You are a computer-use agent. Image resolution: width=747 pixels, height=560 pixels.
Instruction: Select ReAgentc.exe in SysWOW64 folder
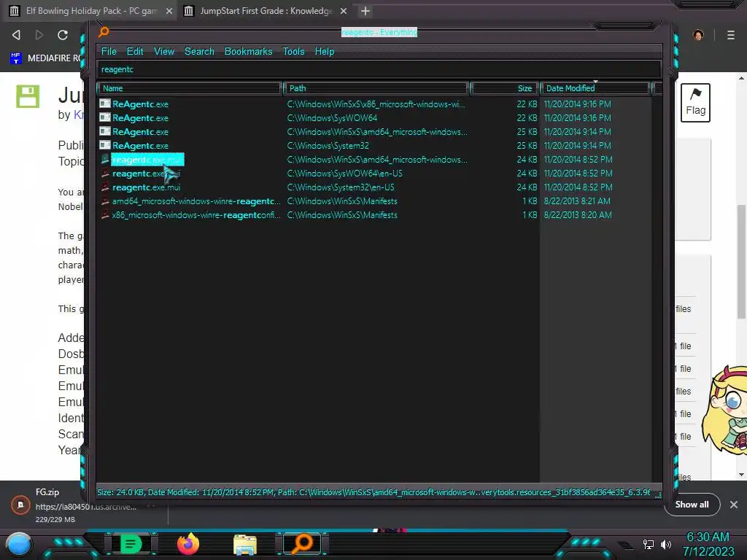tap(140, 118)
